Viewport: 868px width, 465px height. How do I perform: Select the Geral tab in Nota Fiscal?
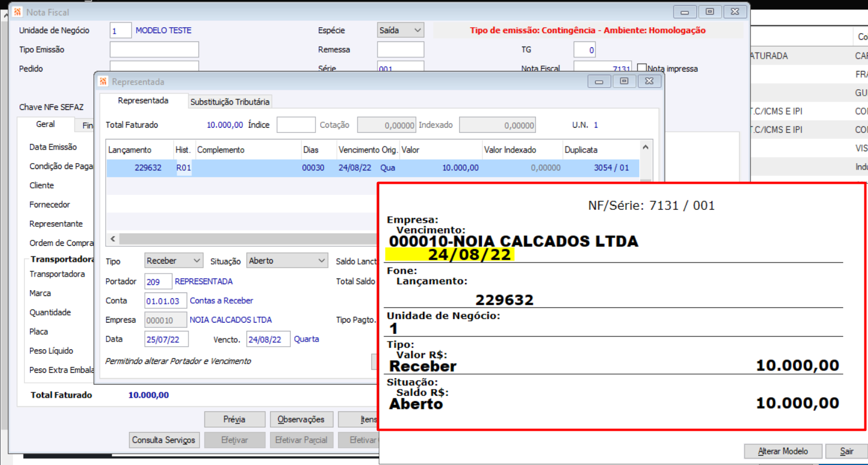click(x=45, y=125)
